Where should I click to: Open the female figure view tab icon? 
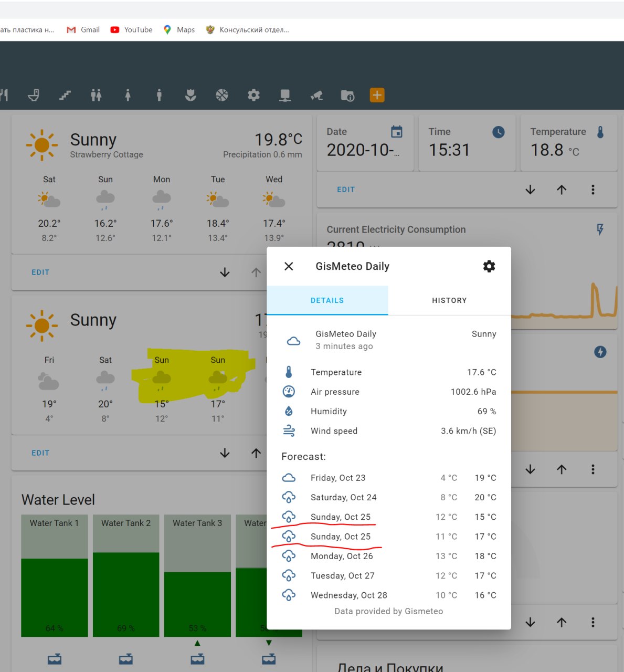[x=128, y=95]
